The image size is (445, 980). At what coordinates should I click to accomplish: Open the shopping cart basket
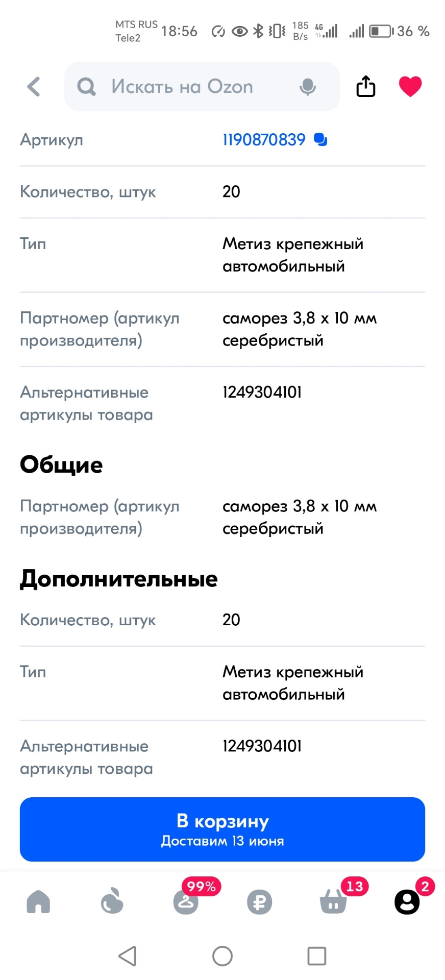tap(333, 901)
